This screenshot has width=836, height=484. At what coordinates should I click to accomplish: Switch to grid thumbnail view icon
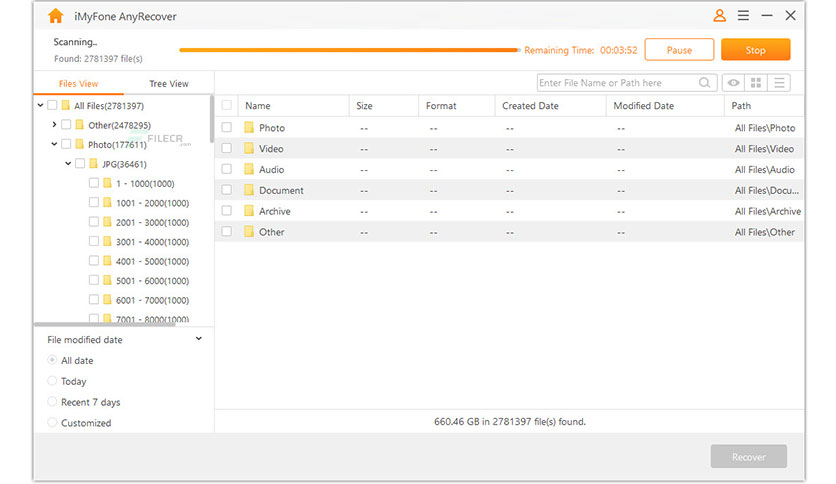tap(757, 83)
